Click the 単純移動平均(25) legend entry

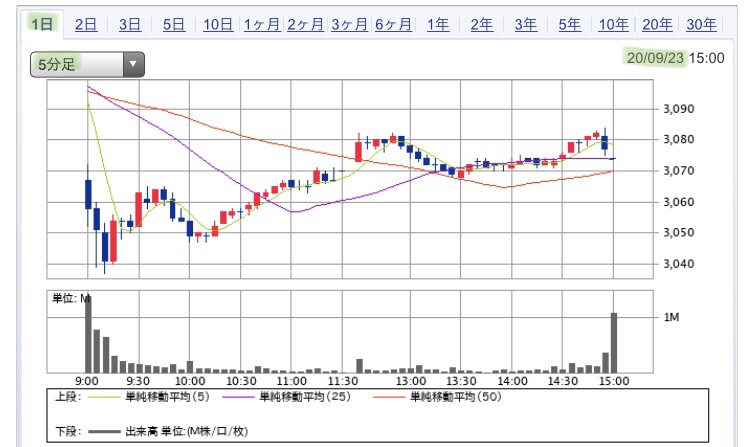(305, 396)
